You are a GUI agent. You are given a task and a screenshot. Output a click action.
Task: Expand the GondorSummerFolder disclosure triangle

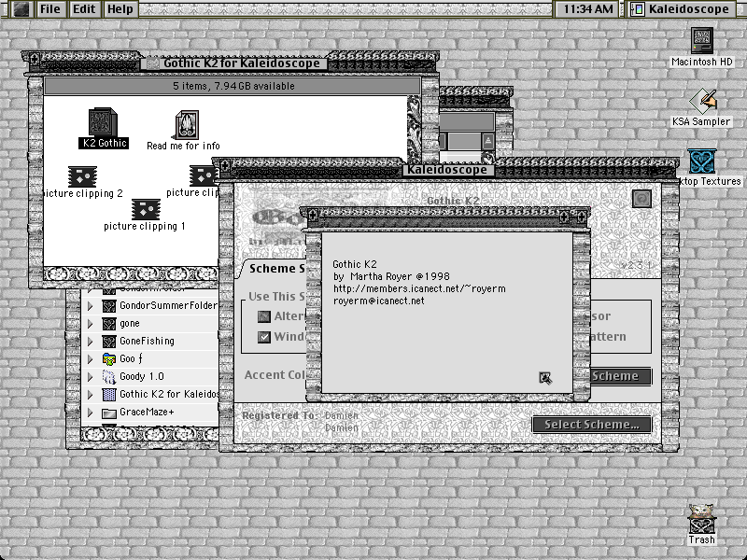pos(90,306)
